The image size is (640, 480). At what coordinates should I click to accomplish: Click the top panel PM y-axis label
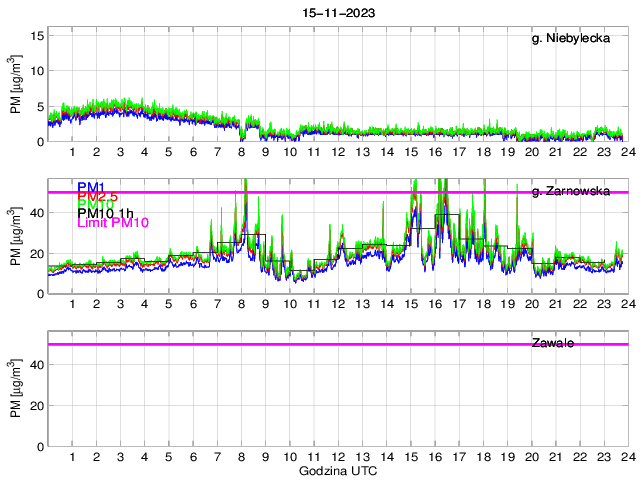click(x=15, y=86)
